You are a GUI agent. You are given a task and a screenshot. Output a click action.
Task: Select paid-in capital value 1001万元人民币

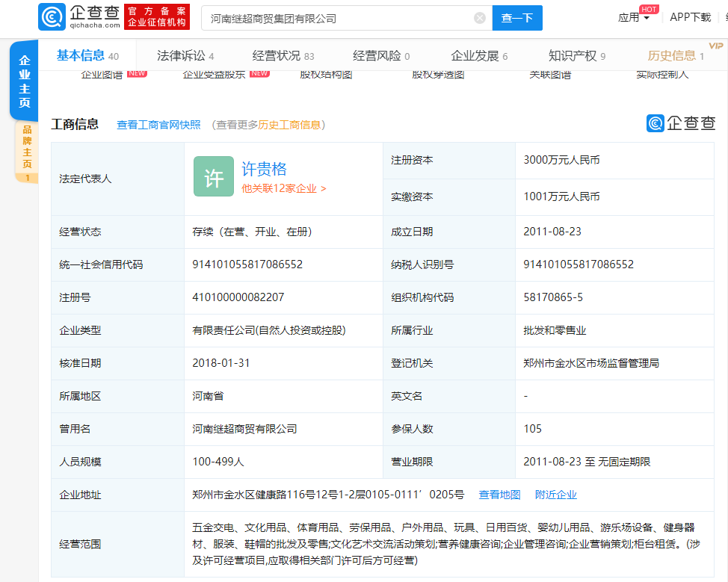click(x=561, y=196)
